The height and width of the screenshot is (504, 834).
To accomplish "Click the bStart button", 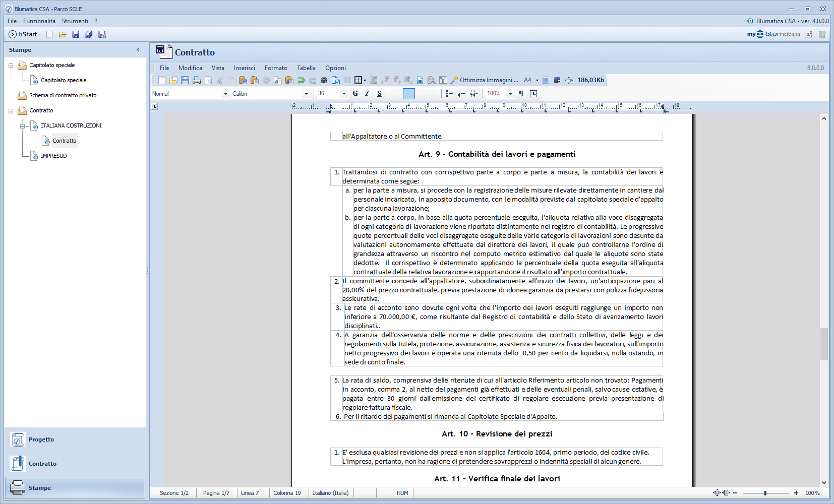I will (23, 34).
